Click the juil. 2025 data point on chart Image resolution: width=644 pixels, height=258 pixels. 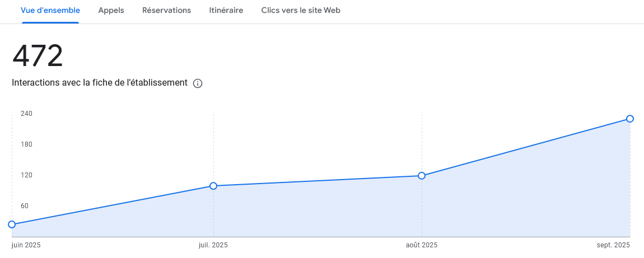pyautogui.click(x=213, y=186)
